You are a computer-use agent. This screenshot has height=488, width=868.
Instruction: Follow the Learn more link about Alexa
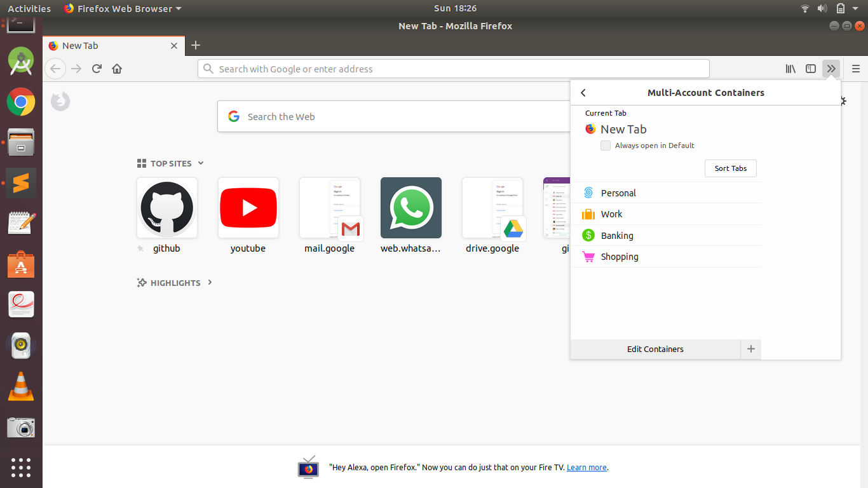pyautogui.click(x=586, y=467)
